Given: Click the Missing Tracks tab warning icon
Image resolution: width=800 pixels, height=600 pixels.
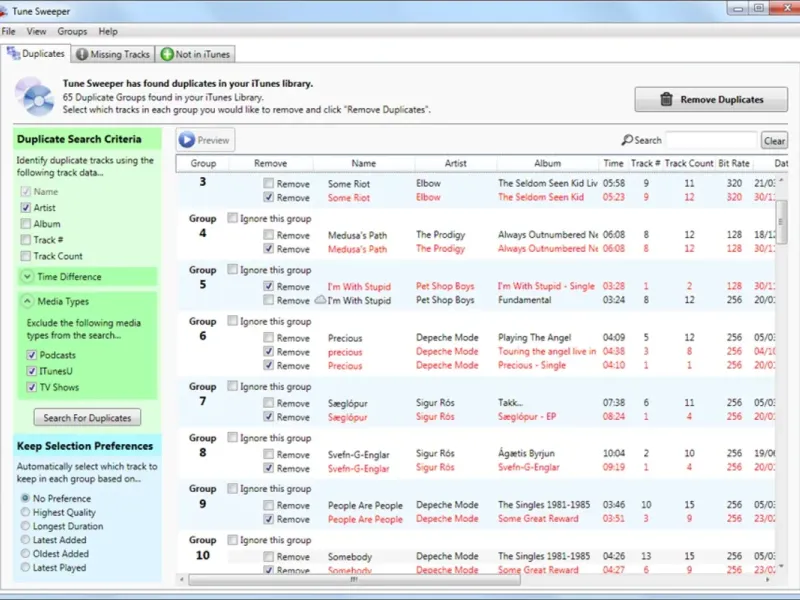Looking at the screenshot, I should point(82,54).
